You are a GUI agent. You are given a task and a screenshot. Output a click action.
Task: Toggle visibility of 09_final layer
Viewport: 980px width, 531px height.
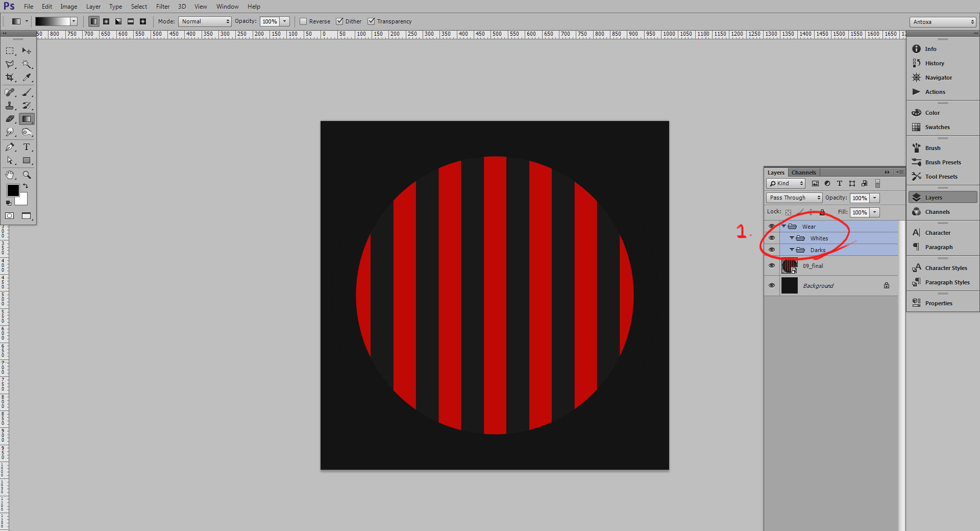pos(772,265)
